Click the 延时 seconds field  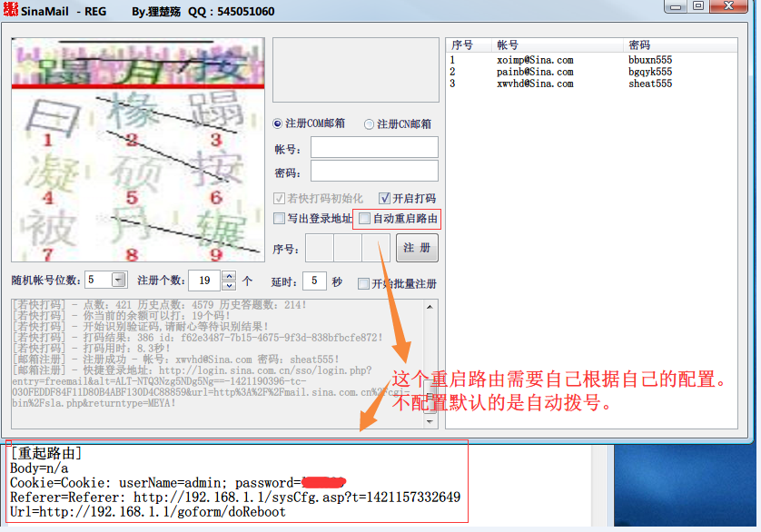[x=314, y=281]
